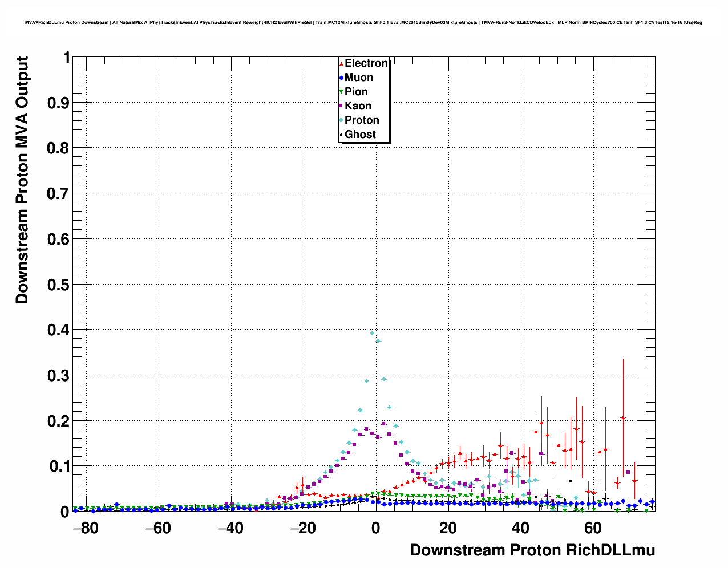The image size is (728, 568).
Task: Click the x-axis tick label '40'
Action: [520, 528]
